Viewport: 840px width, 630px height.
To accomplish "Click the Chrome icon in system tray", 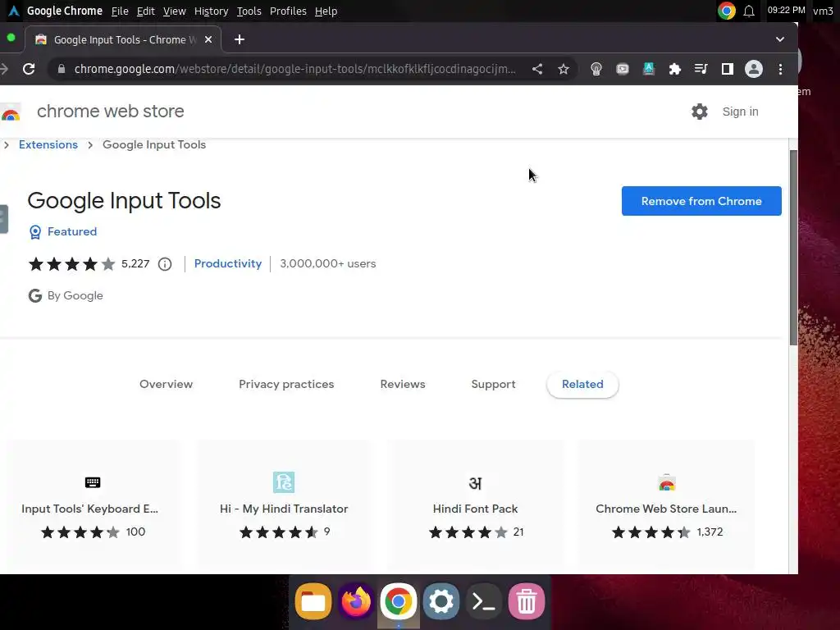I will pyautogui.click(x=727, y=11).
